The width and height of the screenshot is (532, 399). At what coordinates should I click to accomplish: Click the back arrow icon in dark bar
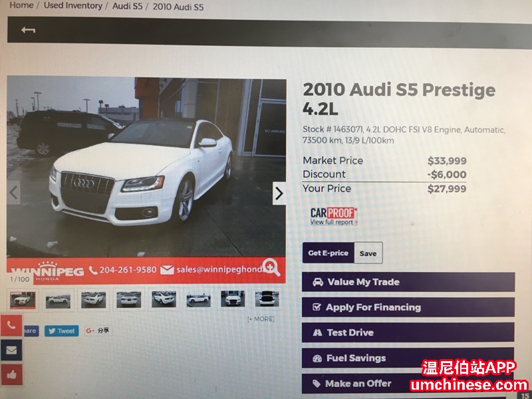pos(28,30)
